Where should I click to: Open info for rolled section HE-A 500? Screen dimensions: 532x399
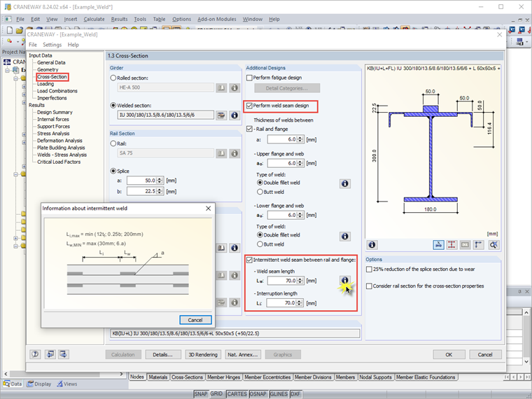(234, 88)
